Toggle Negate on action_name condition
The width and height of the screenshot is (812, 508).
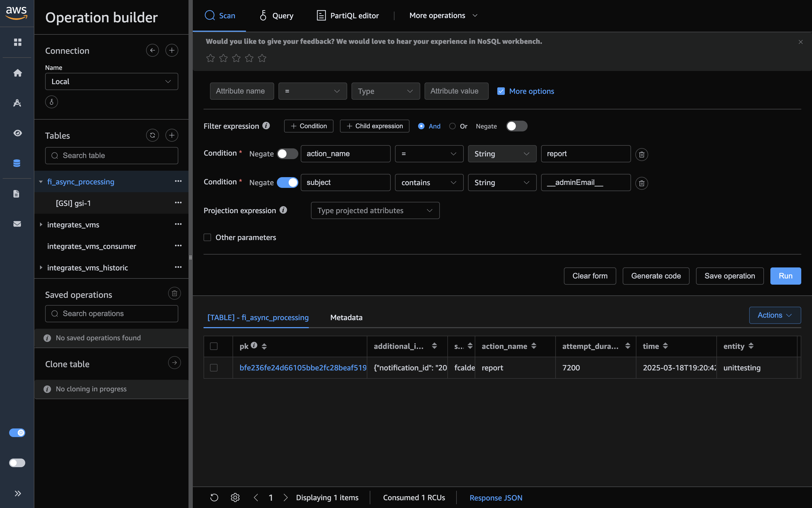[x=288, y=154]
